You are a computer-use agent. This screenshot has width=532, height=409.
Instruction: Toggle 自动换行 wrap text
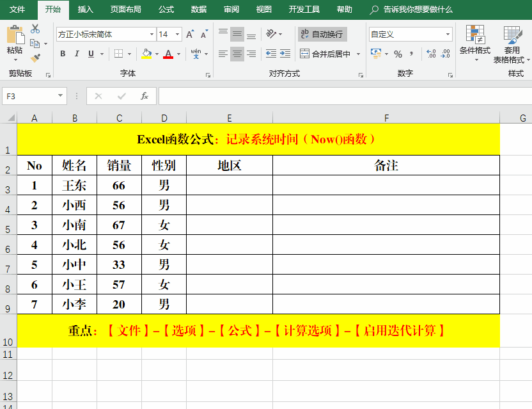322,35
